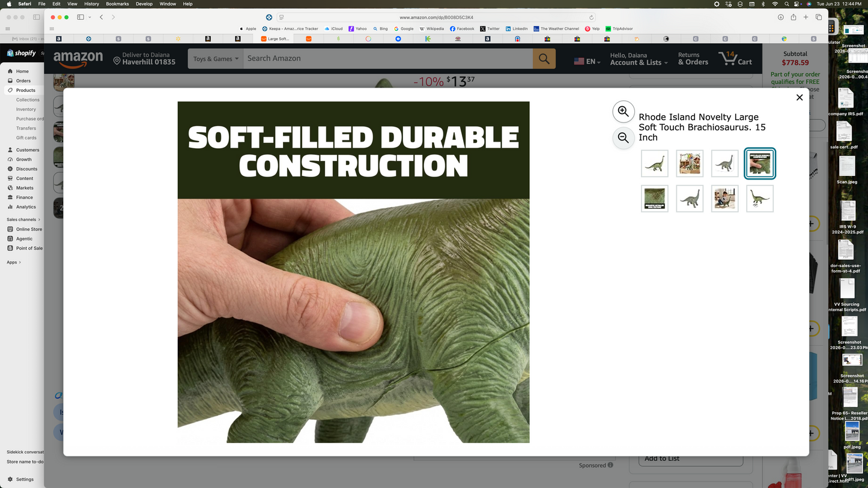This screenshot has width=868, height=488.
Task: Click the Shopify logo
Action: pos(22,53)
